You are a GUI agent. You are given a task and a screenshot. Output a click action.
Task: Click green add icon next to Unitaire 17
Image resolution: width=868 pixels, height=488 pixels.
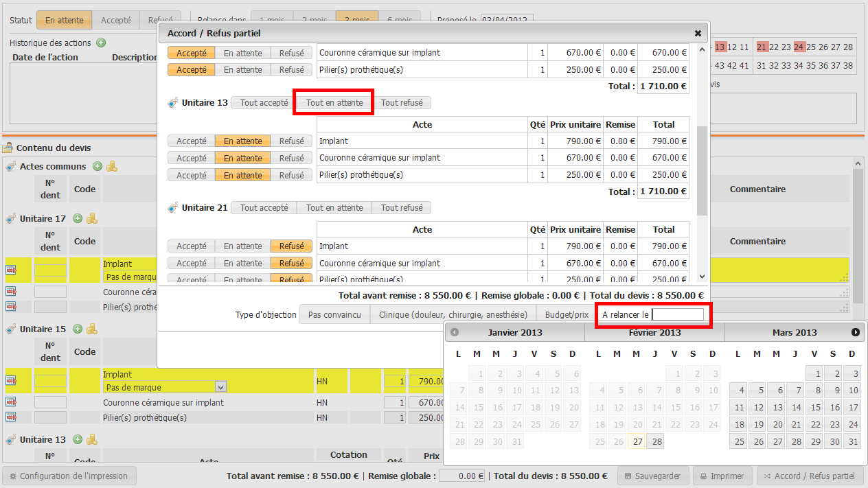tap(78, 219)
